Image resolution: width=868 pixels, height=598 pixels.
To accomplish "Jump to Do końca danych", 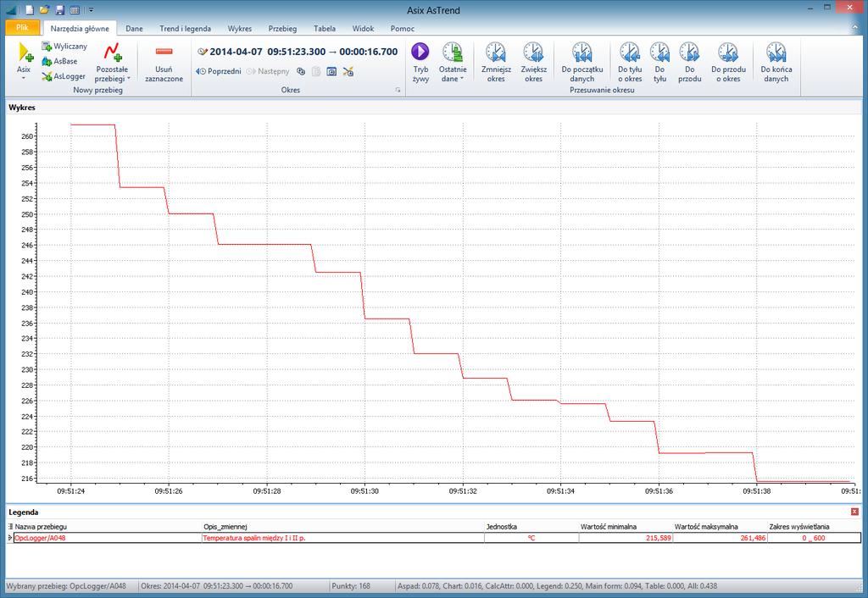I will point(776,62).
